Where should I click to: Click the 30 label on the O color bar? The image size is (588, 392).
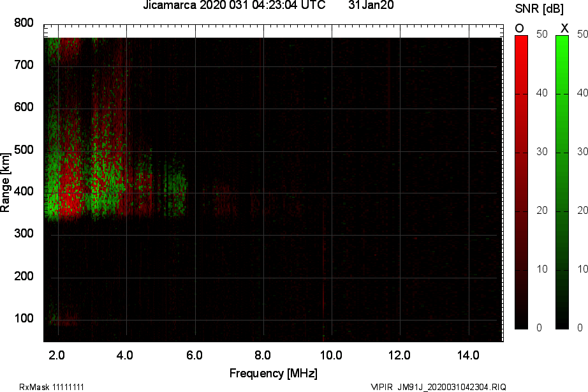click(541, 152)
